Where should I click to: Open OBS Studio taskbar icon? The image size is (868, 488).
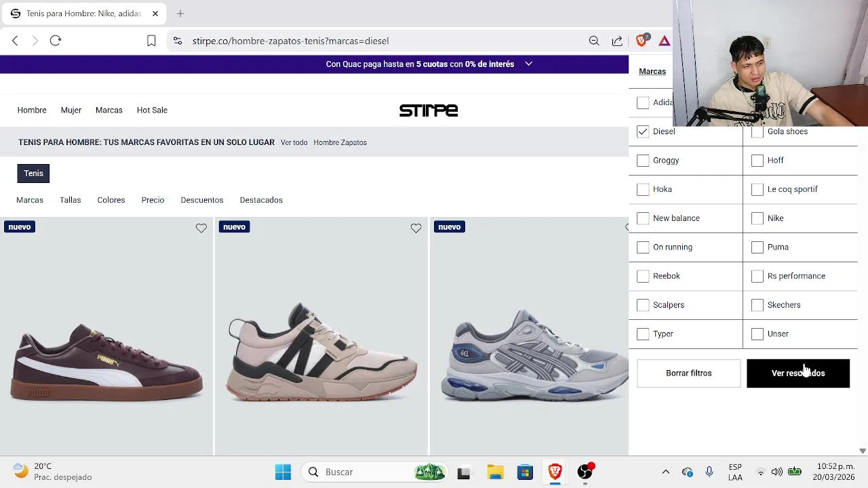click(x=585, y=472)
